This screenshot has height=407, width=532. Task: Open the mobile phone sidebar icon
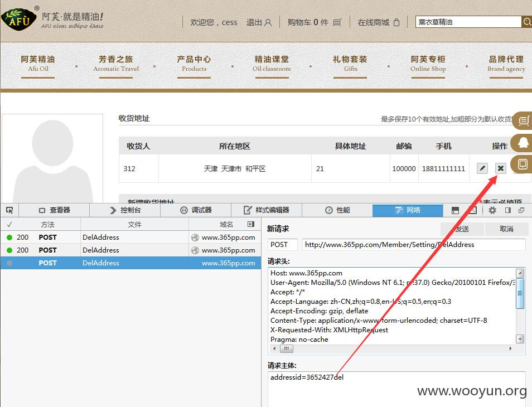(523, 164)
